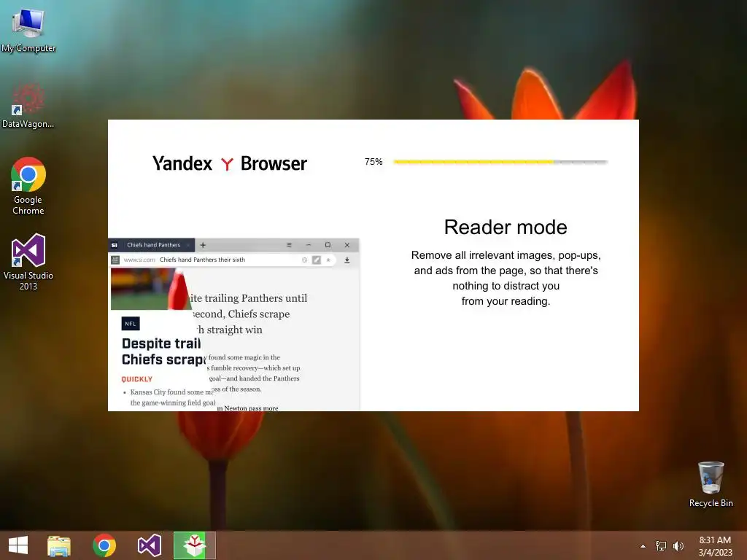
Task: Open the volume speaker tray icon
Action: 678,546
